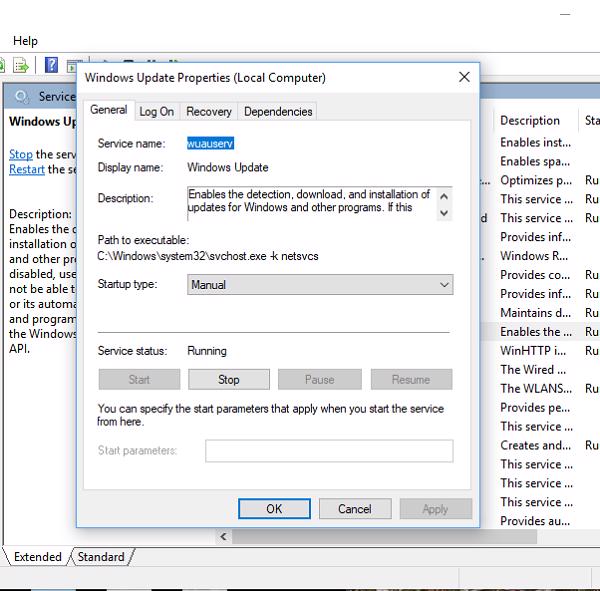Click the svchost.exe executable path text
The image size is (600, 591).
point(208,256)
